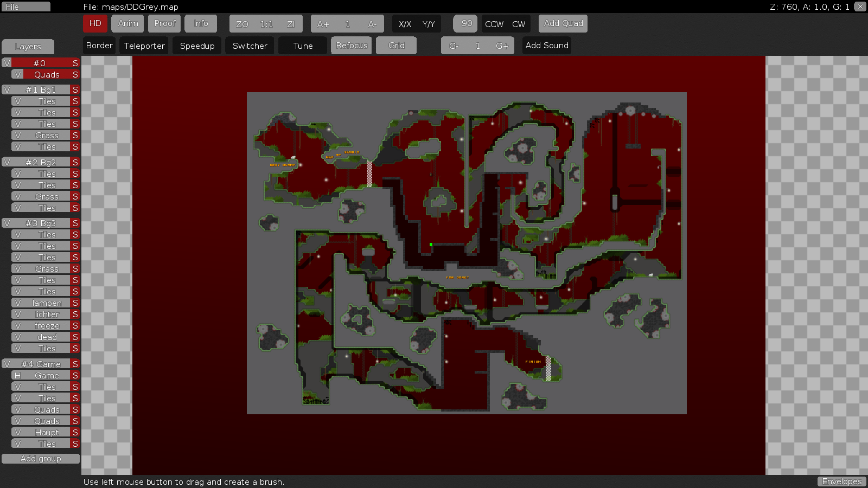868x488 pixels.
Task: Rotate brush counter-clockwise with CCW
Action: (494, 24)
